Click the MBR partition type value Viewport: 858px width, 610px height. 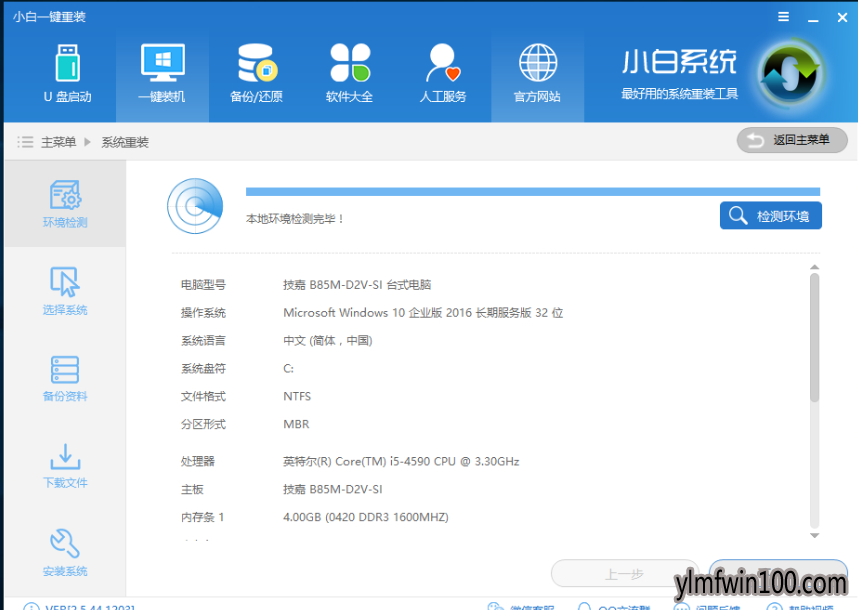coord(296,425)
